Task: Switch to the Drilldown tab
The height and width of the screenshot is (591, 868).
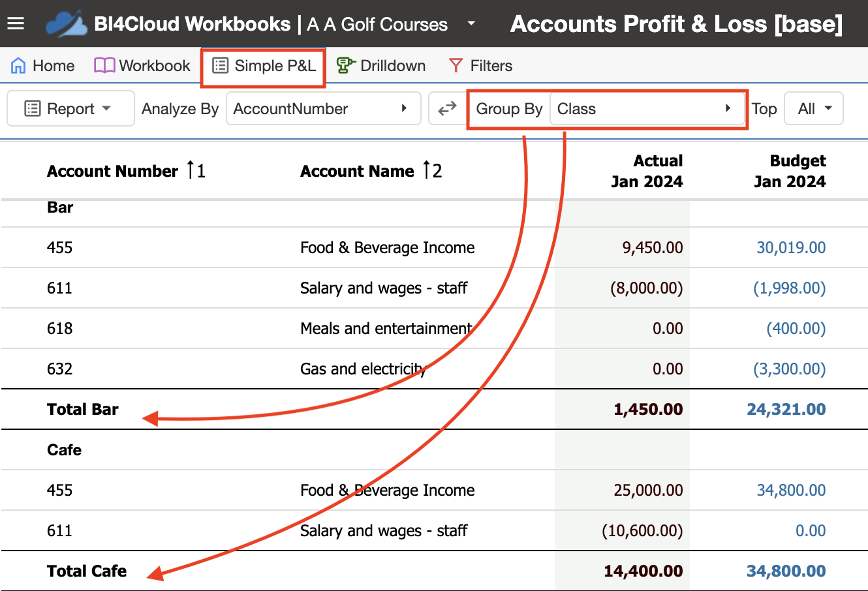Action: click(x=380, y=66)
